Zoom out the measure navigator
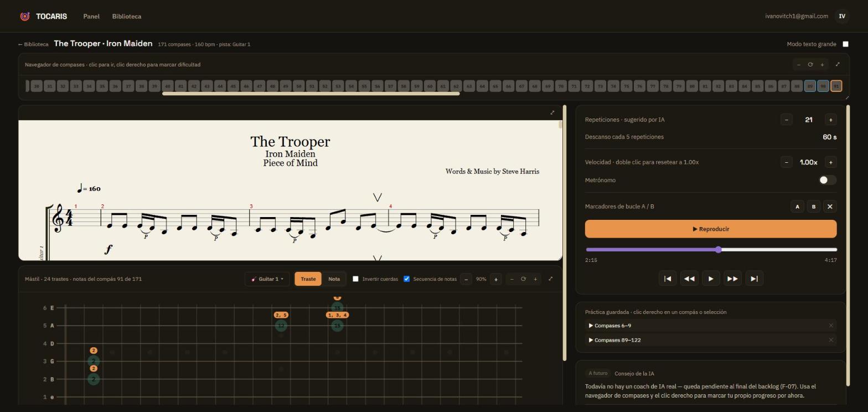The width and height of the screenshot is (868, 412). [799, 65]
